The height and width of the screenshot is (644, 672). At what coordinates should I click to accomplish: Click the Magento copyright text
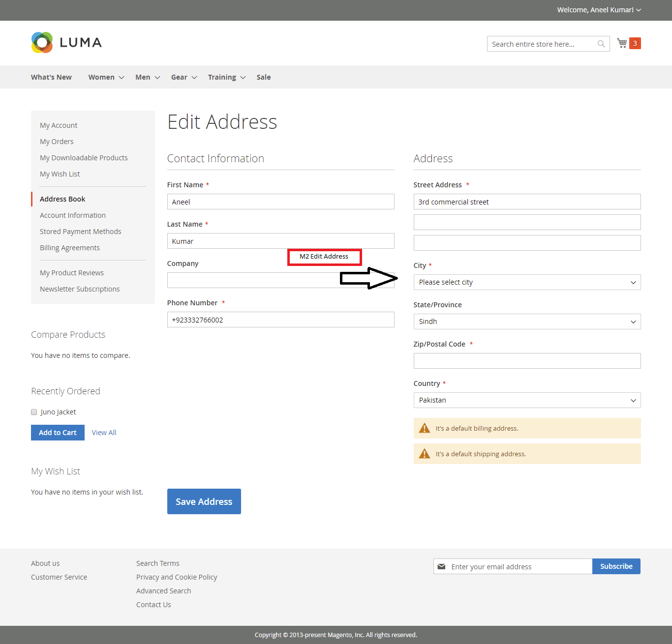[x=336, y=635]
